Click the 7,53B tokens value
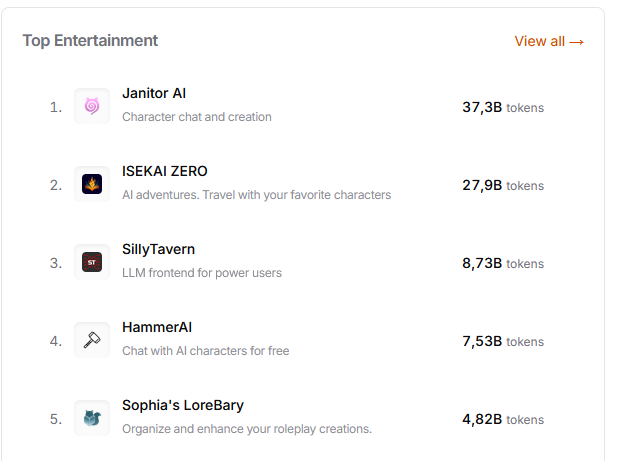632x461 pixels. coord(503,341)
